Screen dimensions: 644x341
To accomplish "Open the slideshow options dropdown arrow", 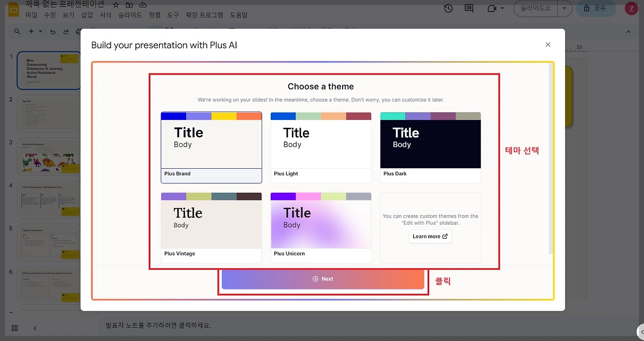I will pos(565,8).
